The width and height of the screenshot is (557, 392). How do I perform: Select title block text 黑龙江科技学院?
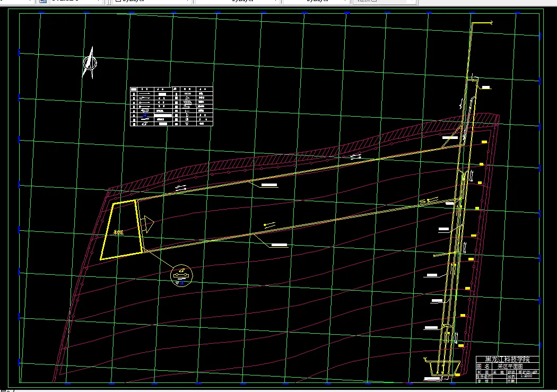point(507,359)
